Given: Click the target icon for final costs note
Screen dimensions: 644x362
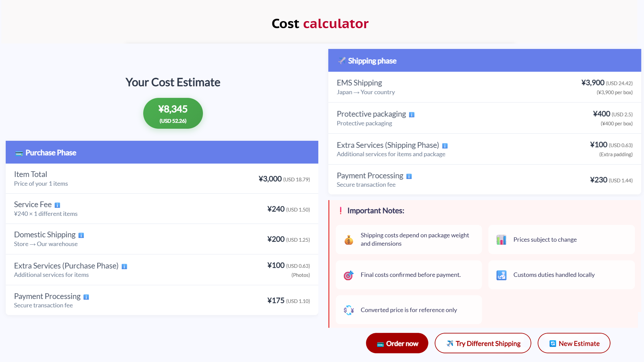Looking at the screenshot, I should [348, 275].
